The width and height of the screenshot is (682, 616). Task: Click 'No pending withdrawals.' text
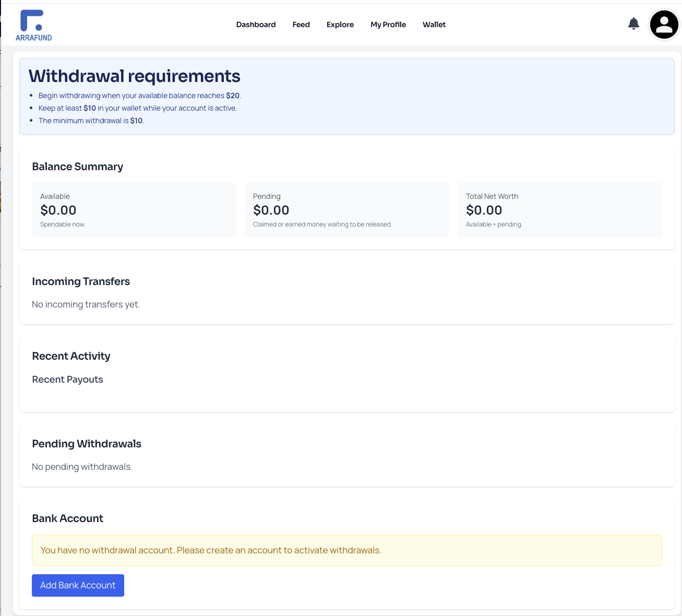point(82,467)
